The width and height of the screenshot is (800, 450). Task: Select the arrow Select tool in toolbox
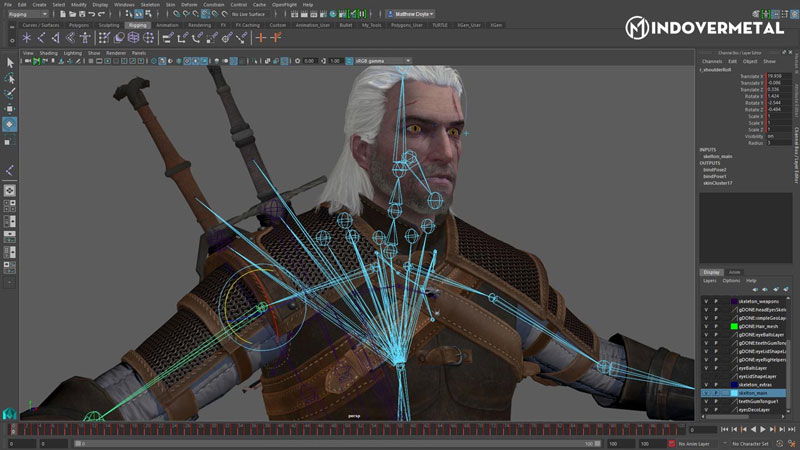point(10,63)
